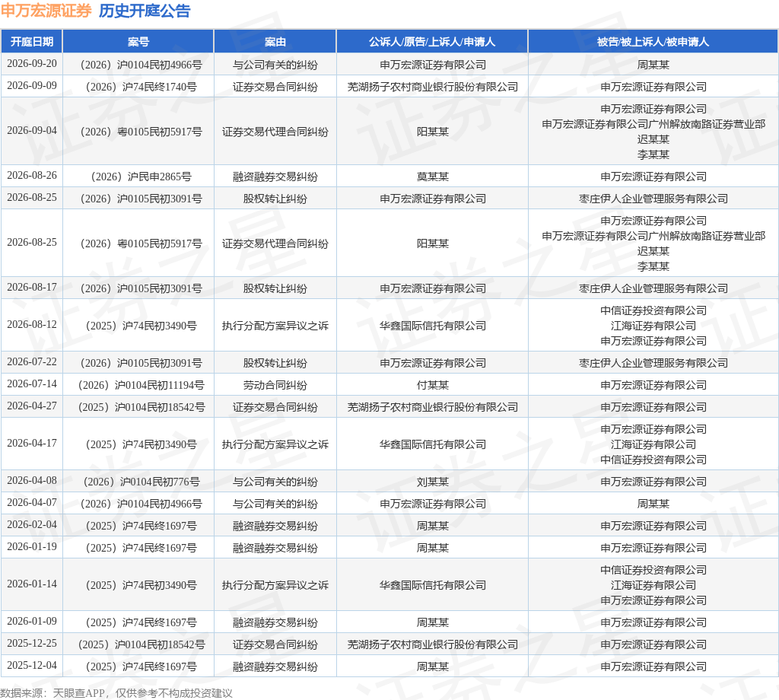Select case number (2026)沪74民终1740号
Viewport: 779px width, 700px height.
(x=141, y=87)
